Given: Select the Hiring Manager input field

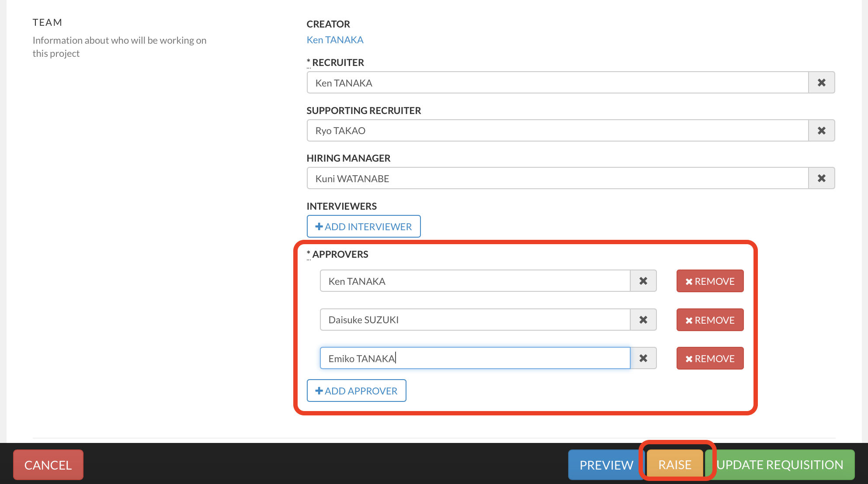Looking at the screenshot, I should click(557, 178).
